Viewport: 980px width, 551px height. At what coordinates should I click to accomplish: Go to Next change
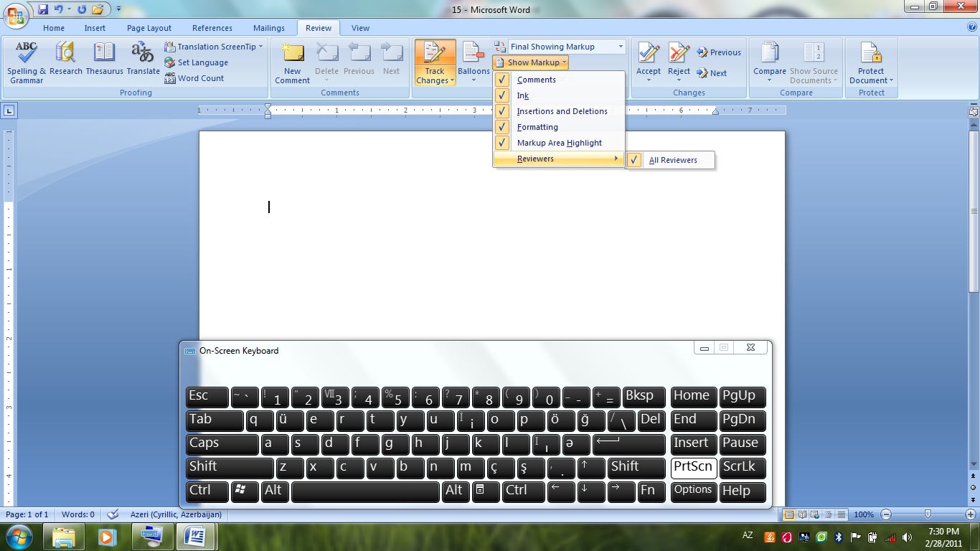point(711,73)
